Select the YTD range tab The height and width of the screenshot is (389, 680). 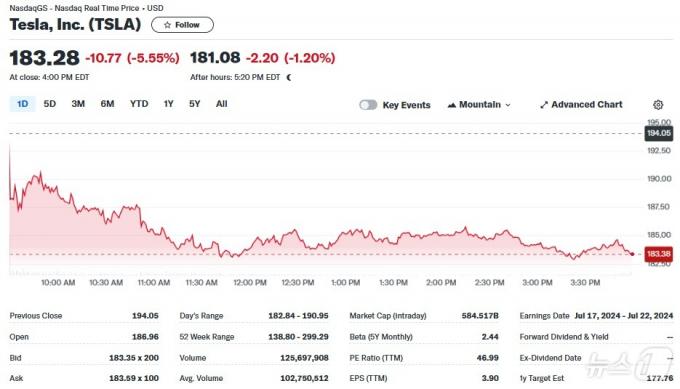coord(139,104)
